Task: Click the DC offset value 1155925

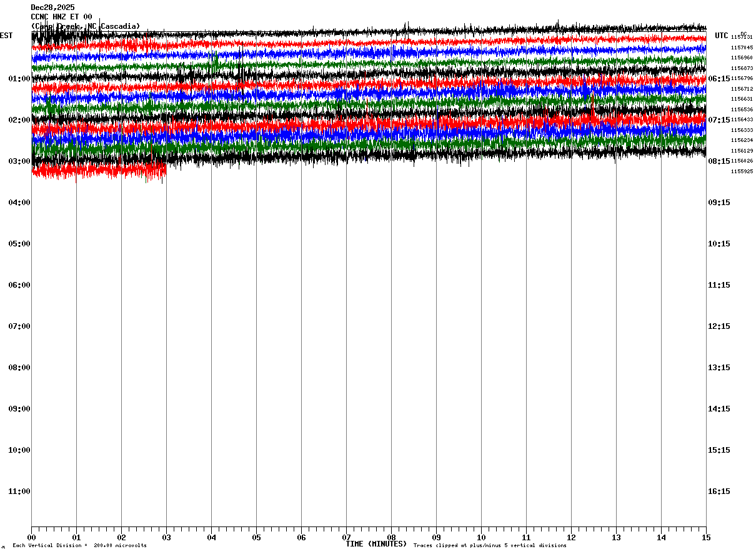Action: [x=742, y=171]
